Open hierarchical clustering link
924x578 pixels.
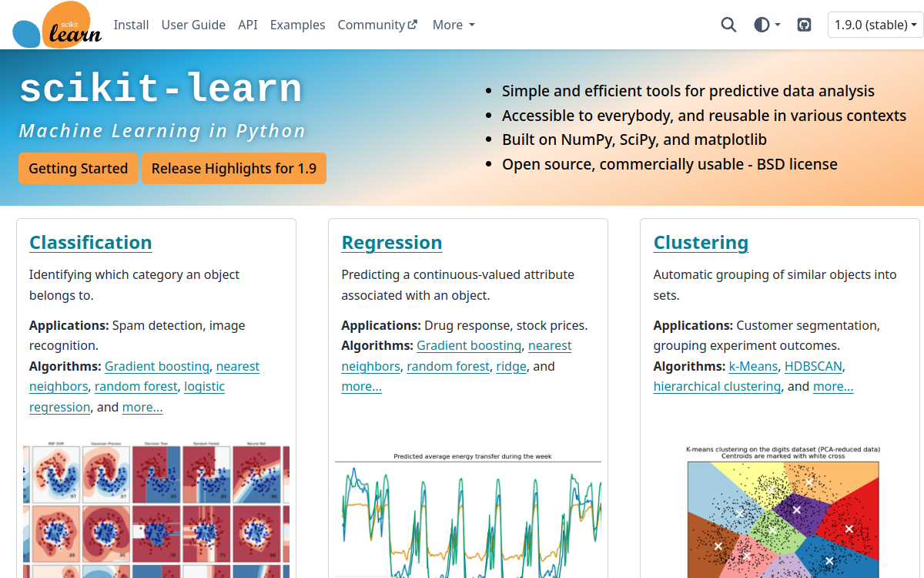pos(717,386)
